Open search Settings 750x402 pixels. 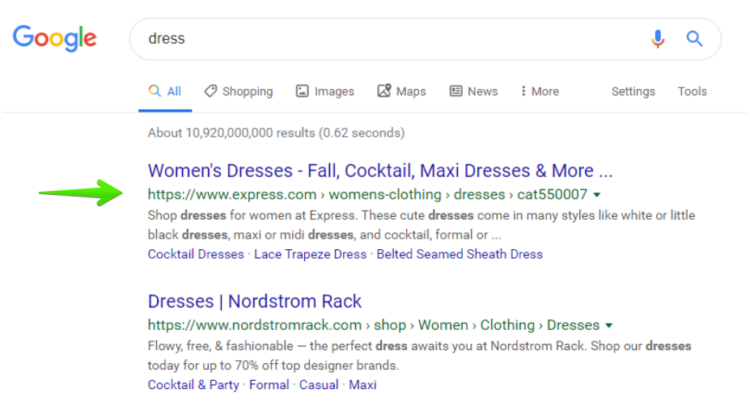(633, 91)
